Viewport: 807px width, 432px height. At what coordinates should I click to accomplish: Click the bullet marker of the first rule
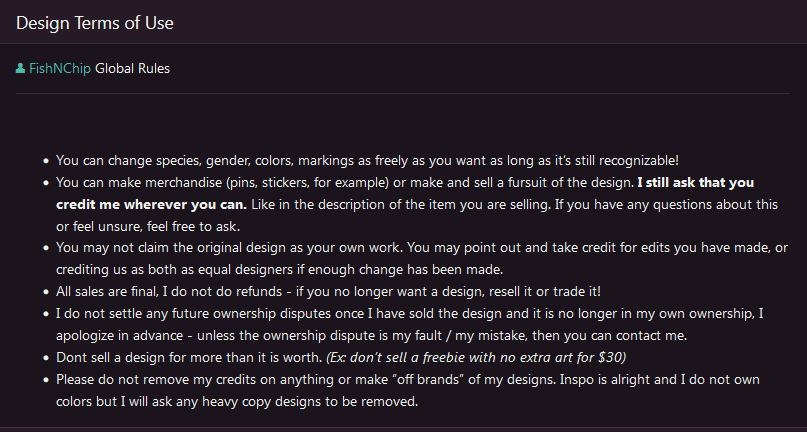[x=46, y=160]
